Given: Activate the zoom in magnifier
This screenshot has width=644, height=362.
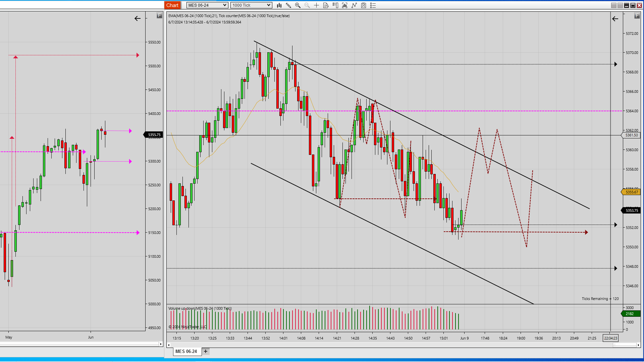Looking at the screenshot, I should click(298, 5).
